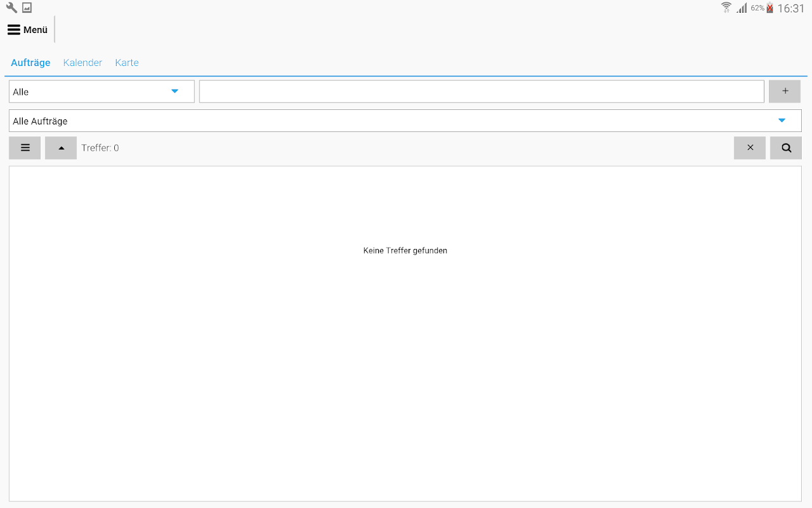Expand the Alle filter dropdown

101,91
